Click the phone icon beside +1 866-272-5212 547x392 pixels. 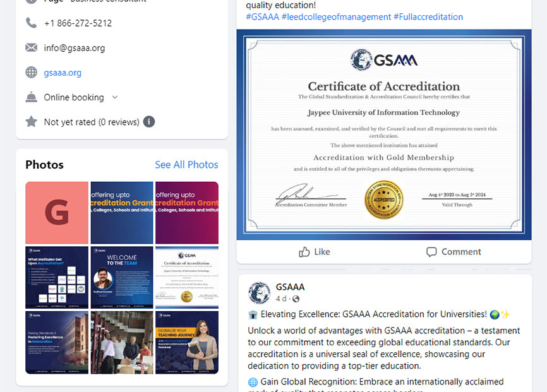tap(31, 23)
